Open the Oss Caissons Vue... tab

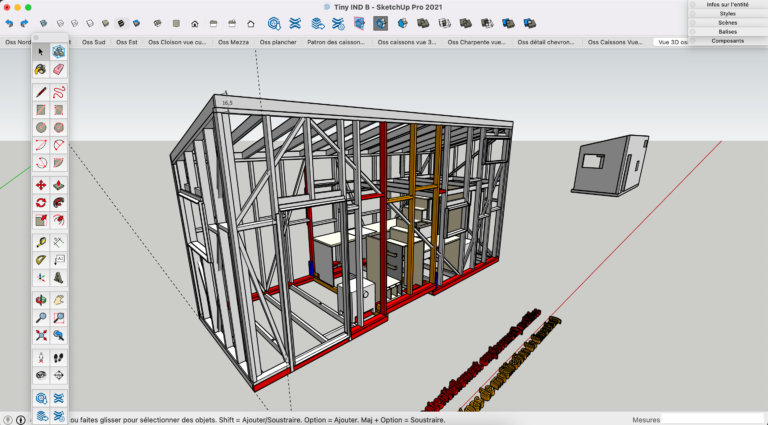coord(615,42)
